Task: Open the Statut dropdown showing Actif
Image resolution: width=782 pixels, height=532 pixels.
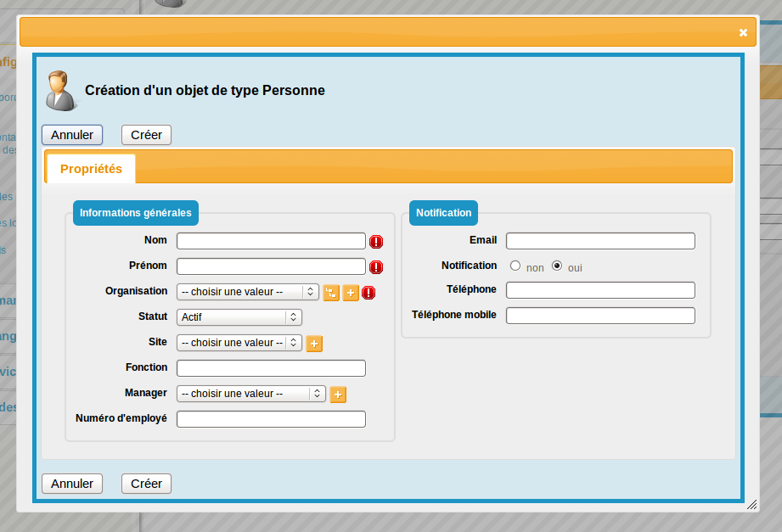Action: (x=239, y=317)
